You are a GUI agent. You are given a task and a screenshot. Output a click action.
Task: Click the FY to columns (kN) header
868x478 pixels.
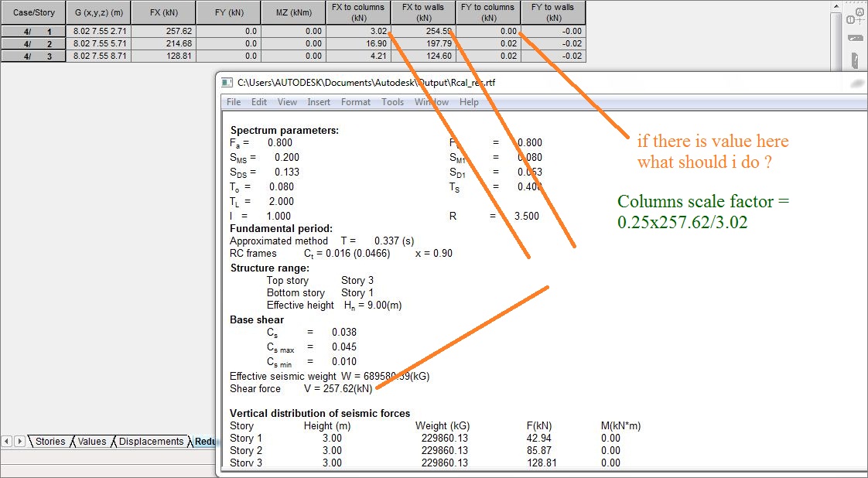488,12
